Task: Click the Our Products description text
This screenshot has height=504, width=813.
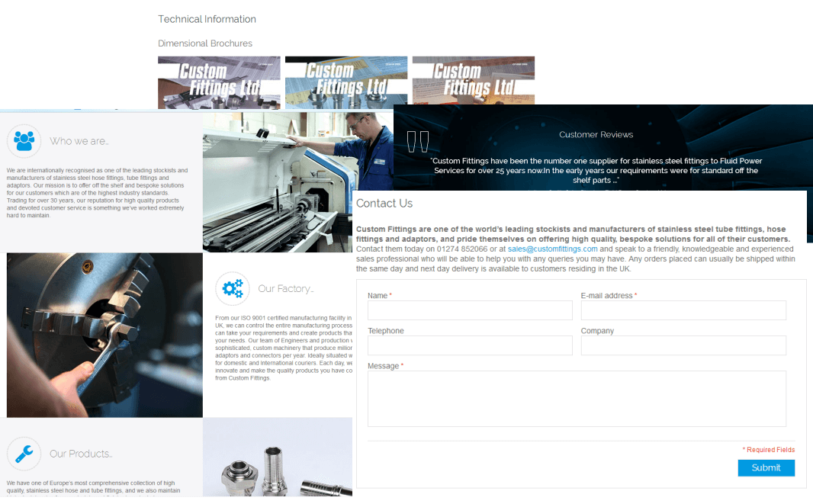Action: 93,487
